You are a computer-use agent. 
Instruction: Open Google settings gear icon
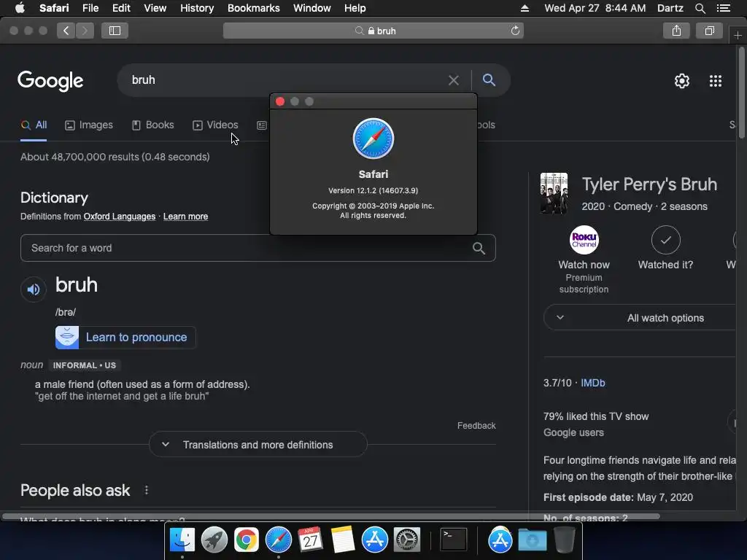coord(682,81)
